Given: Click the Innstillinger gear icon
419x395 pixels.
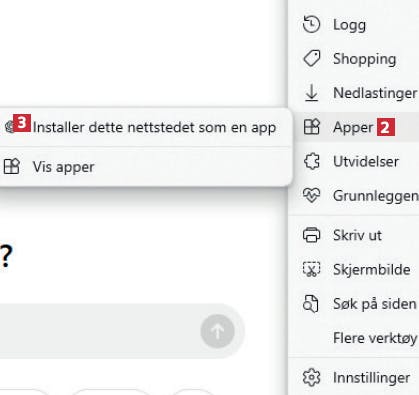Looking at the screenshot, I should tap(311, 377).
